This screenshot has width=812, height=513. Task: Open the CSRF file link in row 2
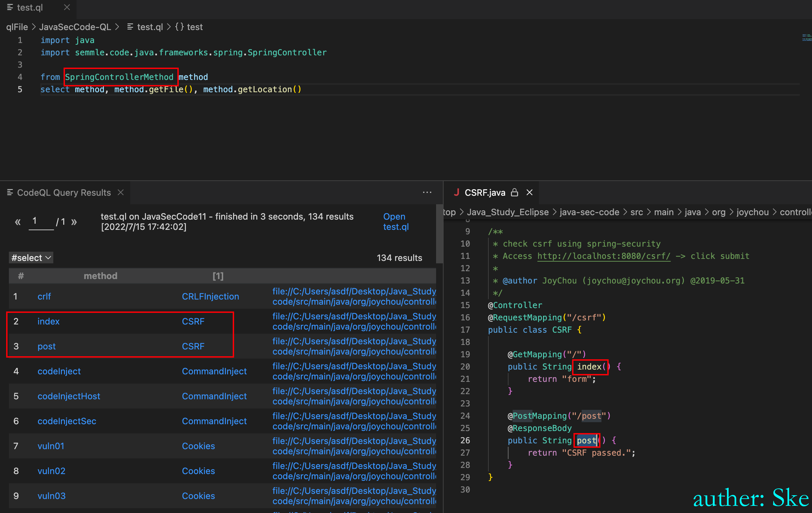(x=193, y=321)
